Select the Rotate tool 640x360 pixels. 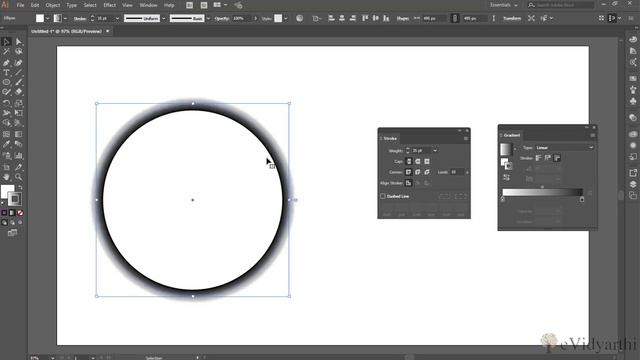(6, 103)
